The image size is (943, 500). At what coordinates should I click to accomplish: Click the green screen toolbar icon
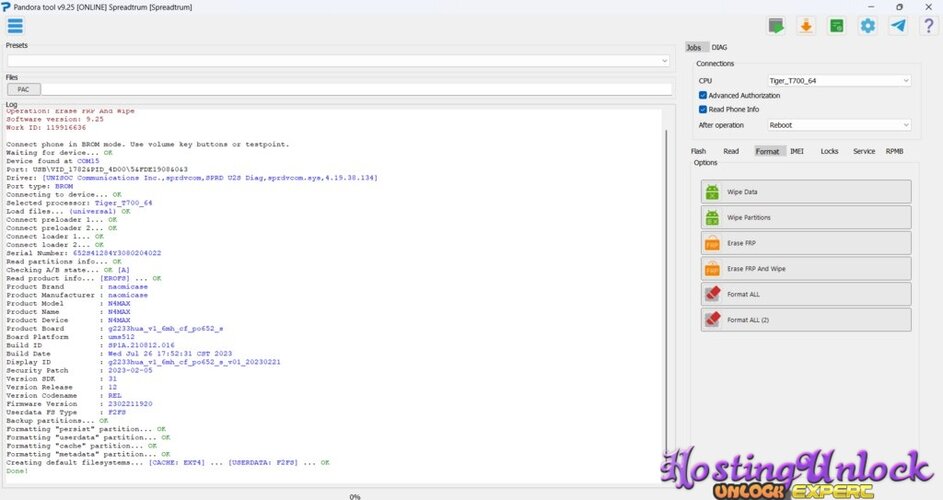click(837, 26)
